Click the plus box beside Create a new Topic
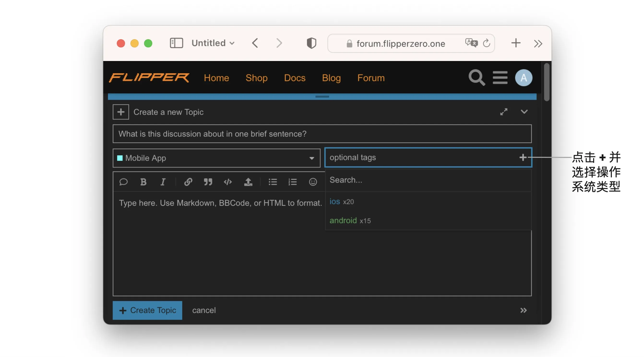The image size is (644, 357). (121, 112)
